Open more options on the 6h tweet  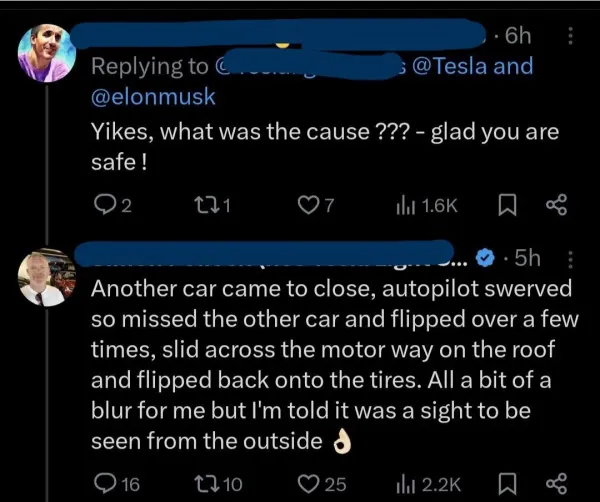click(x=570, y=36)
